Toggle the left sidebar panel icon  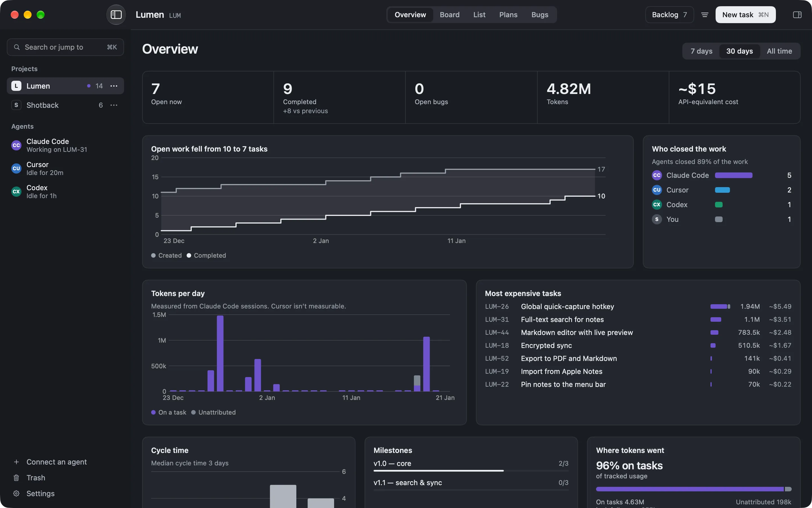[116, 15]
